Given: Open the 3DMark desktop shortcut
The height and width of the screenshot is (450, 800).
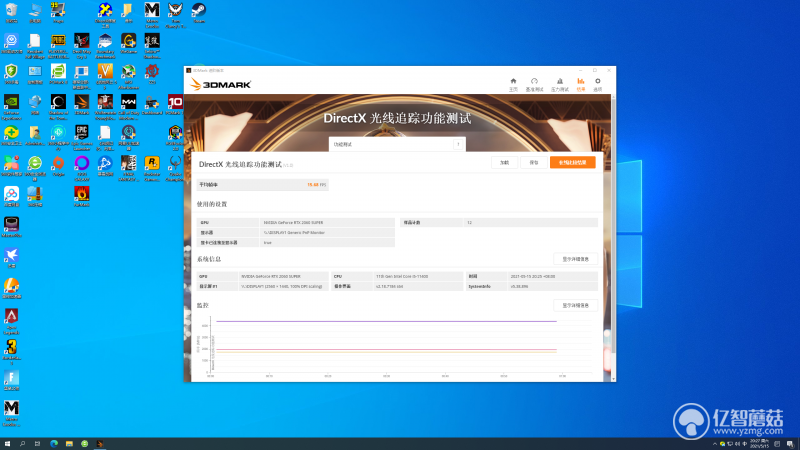Looking at the screenshot, I should (82, 105).
